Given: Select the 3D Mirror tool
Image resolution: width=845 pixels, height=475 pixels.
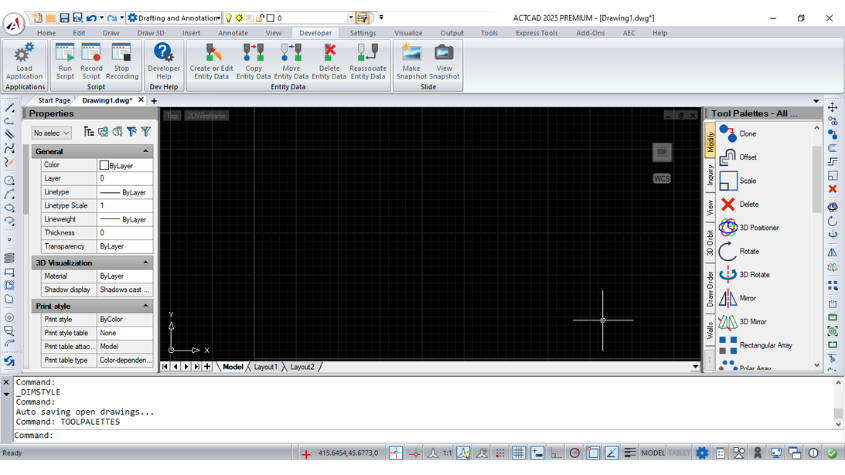Looking at the screenshot, I should click(x=744, y=321).
